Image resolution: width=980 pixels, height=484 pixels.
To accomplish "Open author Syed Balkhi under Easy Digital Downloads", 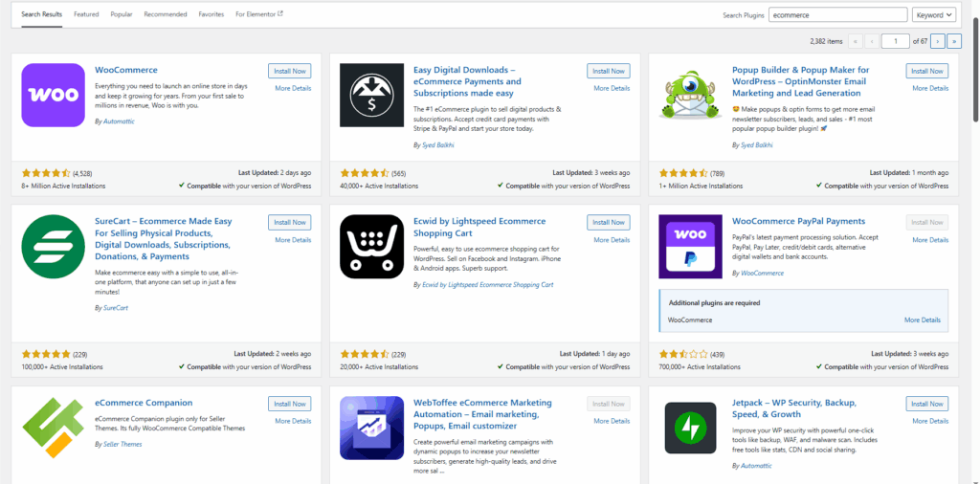I will (x=438, y=144).
